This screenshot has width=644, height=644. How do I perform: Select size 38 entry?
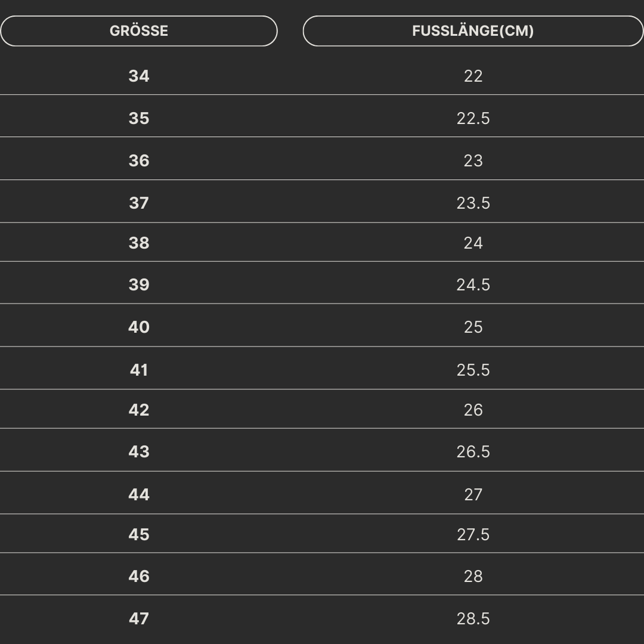pyautogui.click(x=139, y=243)
